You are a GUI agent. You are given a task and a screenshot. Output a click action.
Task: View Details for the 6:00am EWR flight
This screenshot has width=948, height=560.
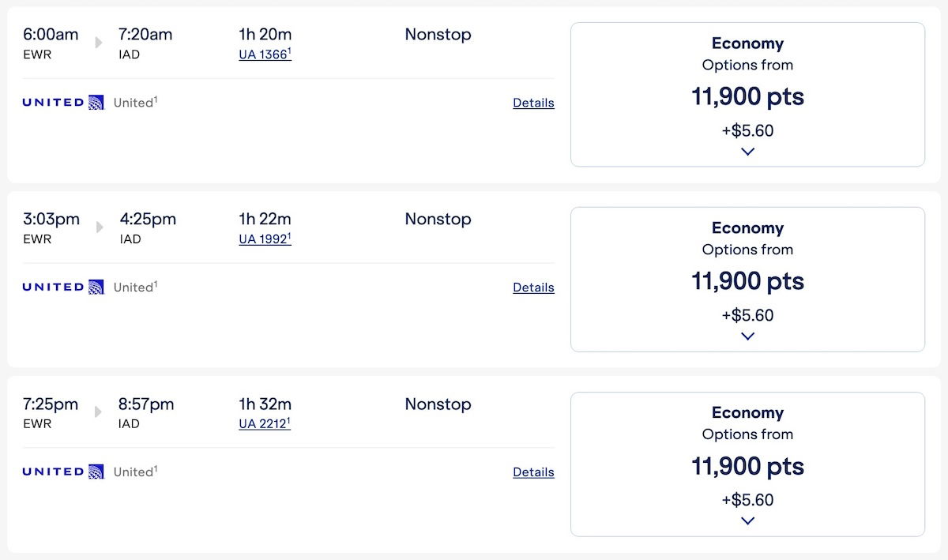(x=533, y=103)
